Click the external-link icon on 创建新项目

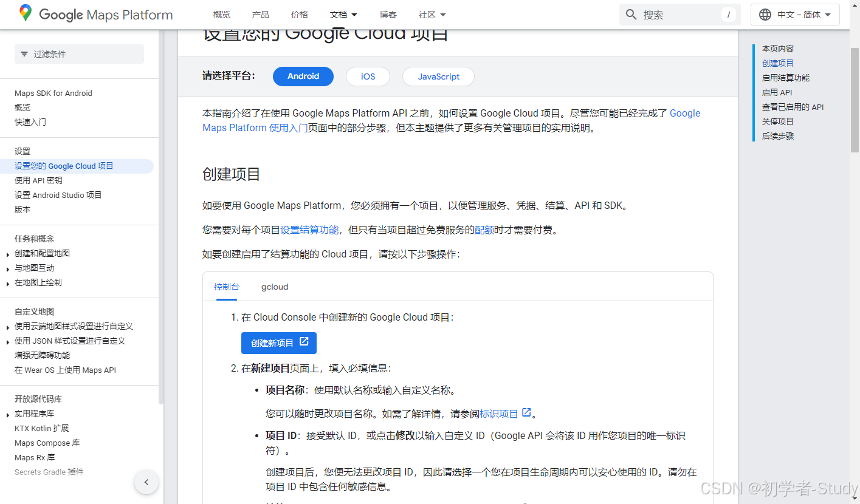click(304, 342)
